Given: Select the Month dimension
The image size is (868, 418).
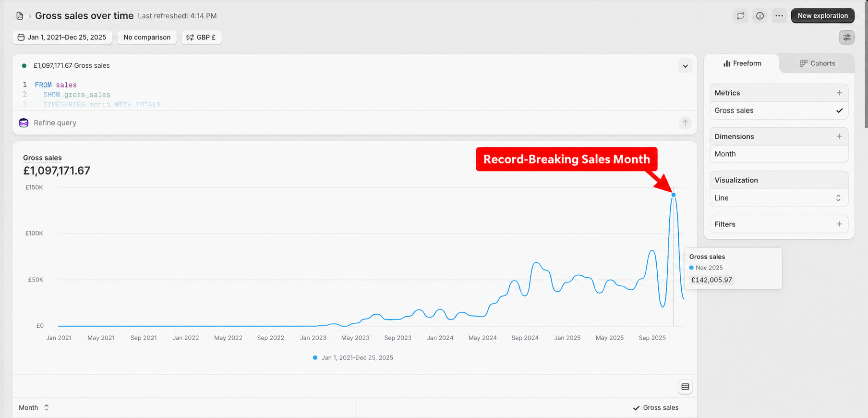Looking at the screenshot, I should [779, 154].
